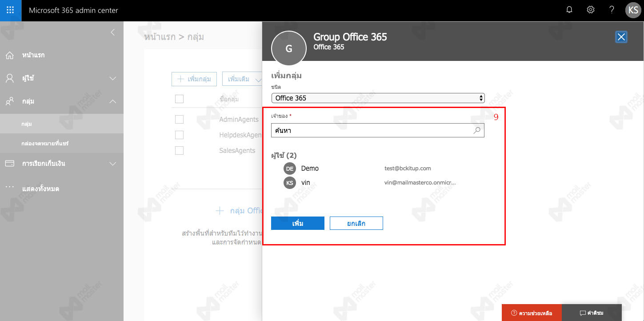Screen dimensions: 644x321
Task: Select กลุ่ม sub-item in sidebar
Action: point(27,124)
